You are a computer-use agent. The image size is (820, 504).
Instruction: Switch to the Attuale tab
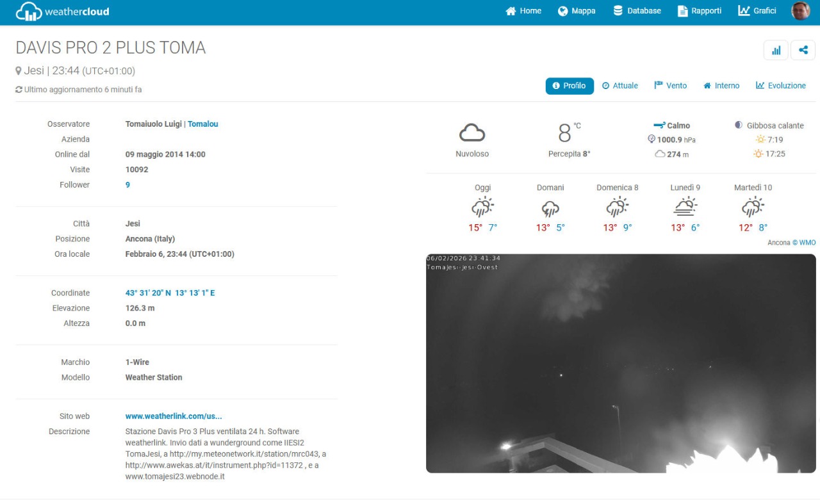point(619,86)
